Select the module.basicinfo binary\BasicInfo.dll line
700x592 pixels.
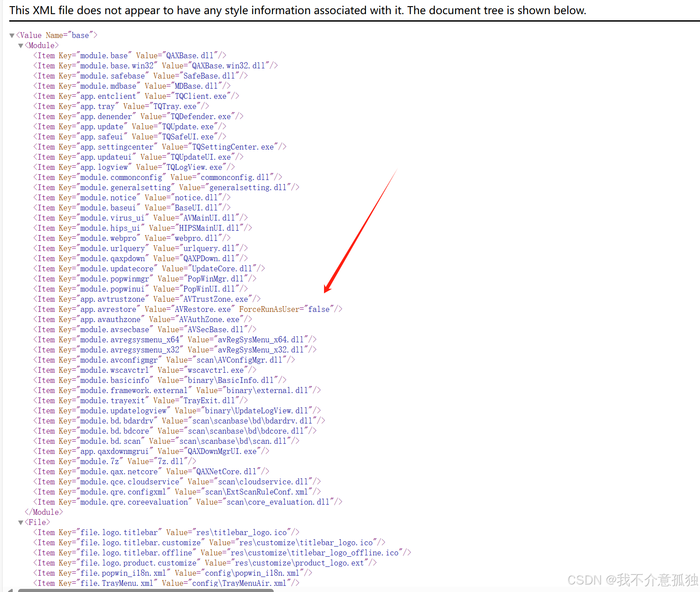pos(160,380)
